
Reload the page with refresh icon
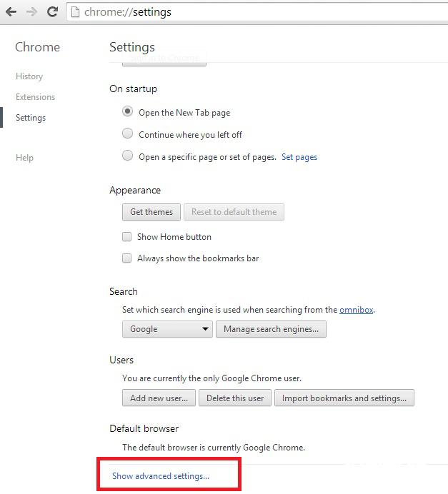coord(52,12)
